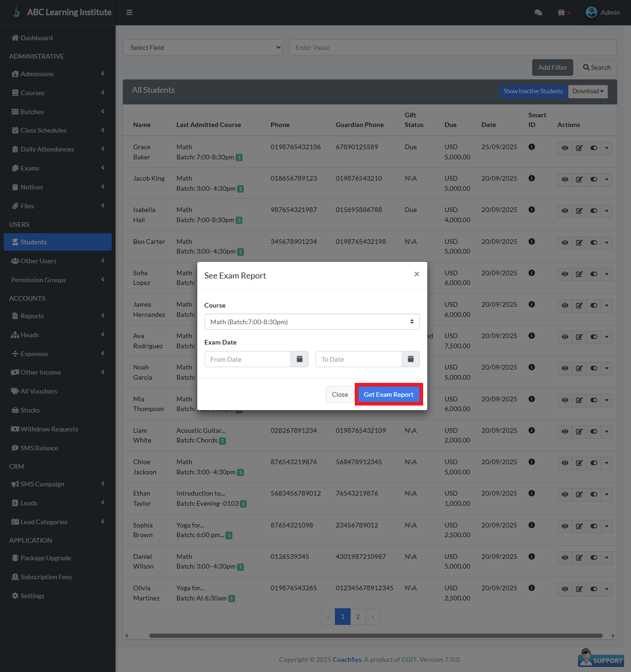
Task: Toggle active status for Chloe Jackson
Action: coord(594,463)
